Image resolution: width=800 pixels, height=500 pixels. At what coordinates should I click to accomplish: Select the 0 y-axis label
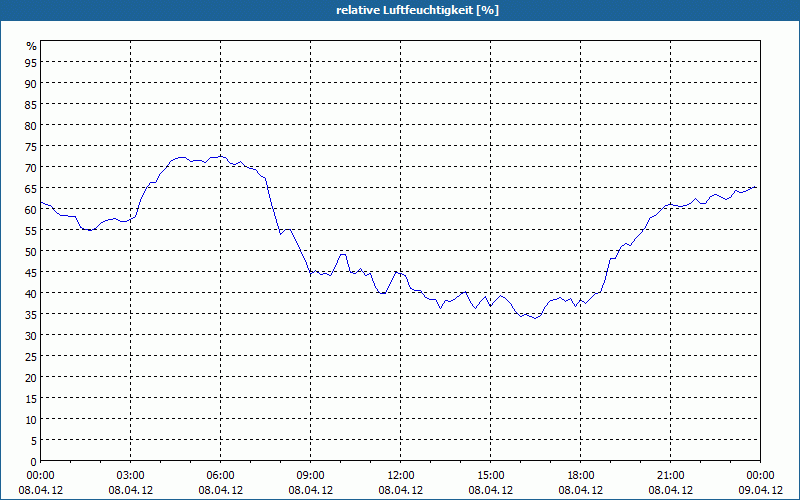(34, 462)
